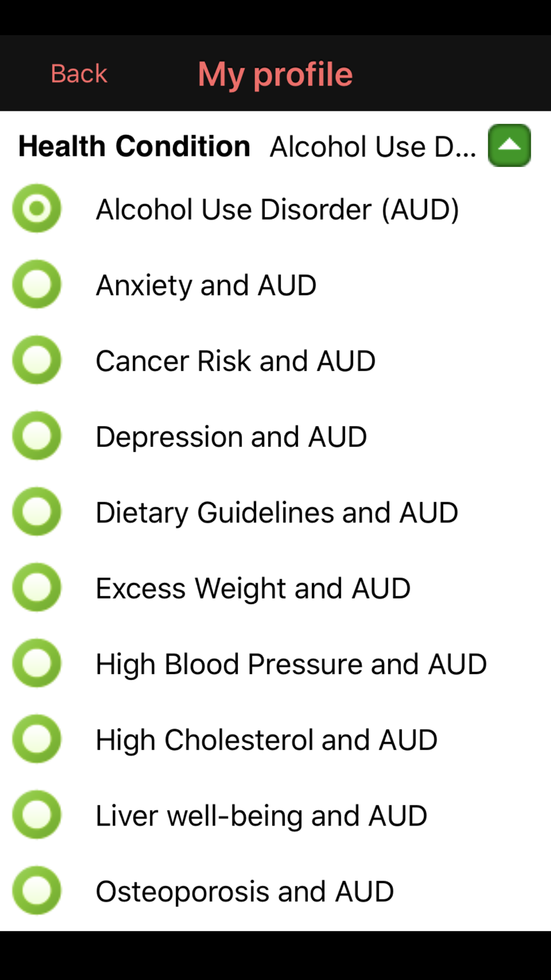
Task: Collapse the Health Condition list with green arrow
Action: pyautogui.click(x=509, y=146)
